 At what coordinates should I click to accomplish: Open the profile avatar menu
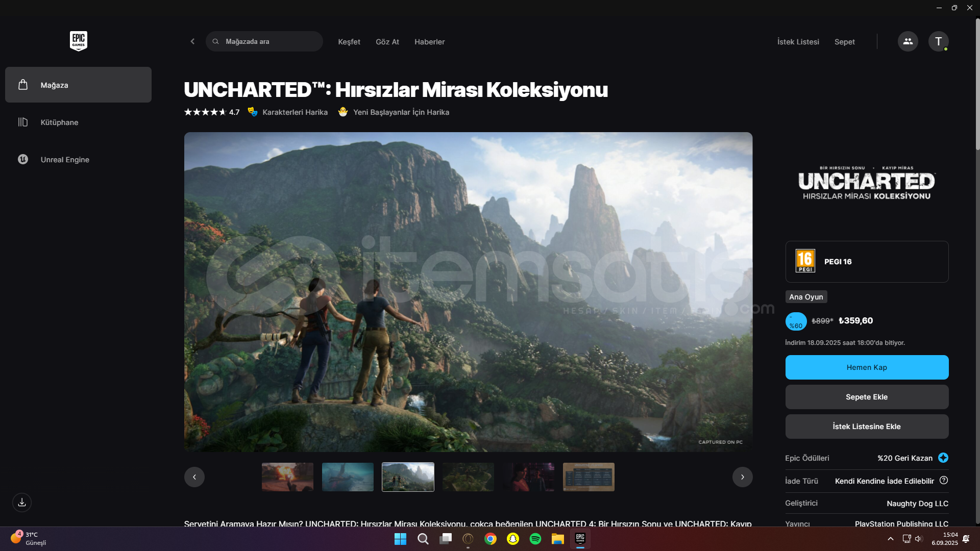[938, 41]
